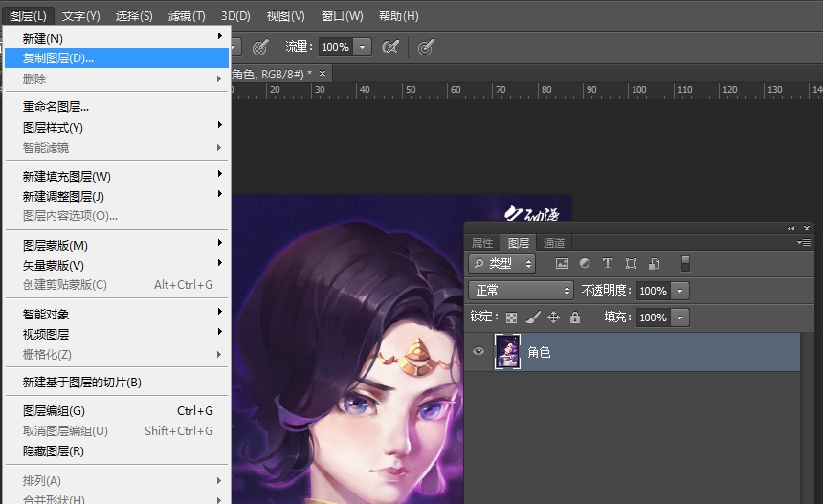Select the 角色 layer thumbnail

point(506,352)
